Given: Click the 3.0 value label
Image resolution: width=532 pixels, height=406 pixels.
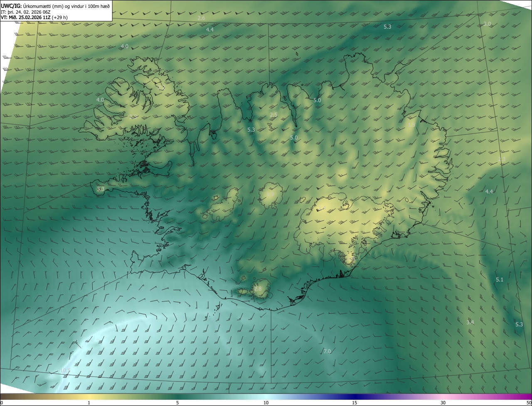Looking at the screenshot, I should (487, 24).
